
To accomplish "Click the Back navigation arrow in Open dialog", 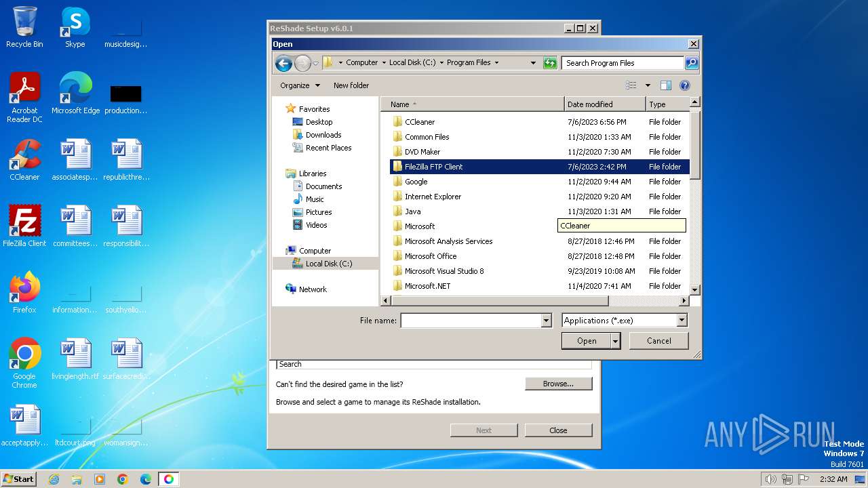I will pos(283,63).
